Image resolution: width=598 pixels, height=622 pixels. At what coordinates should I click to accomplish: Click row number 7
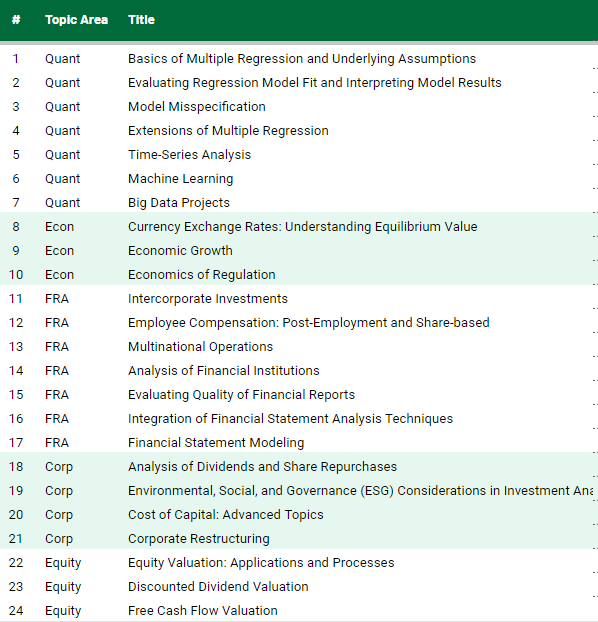pos(16,203)
